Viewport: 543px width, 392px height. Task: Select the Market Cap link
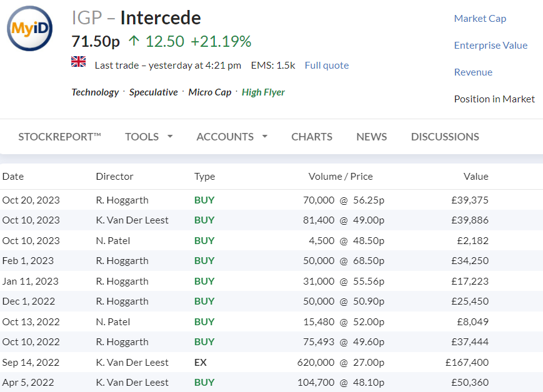pos(480,18)
